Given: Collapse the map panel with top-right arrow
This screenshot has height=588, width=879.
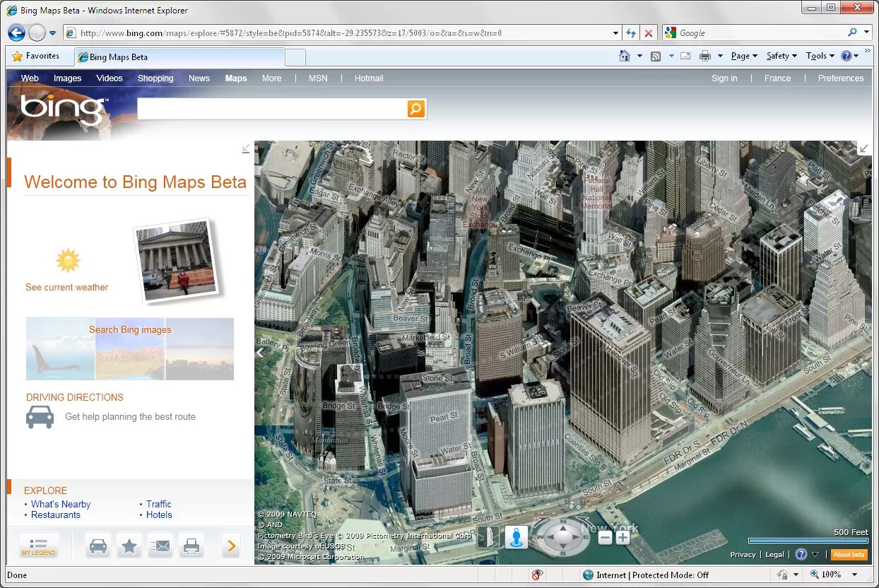Looking at the screenshot, I should coord(863,148).
